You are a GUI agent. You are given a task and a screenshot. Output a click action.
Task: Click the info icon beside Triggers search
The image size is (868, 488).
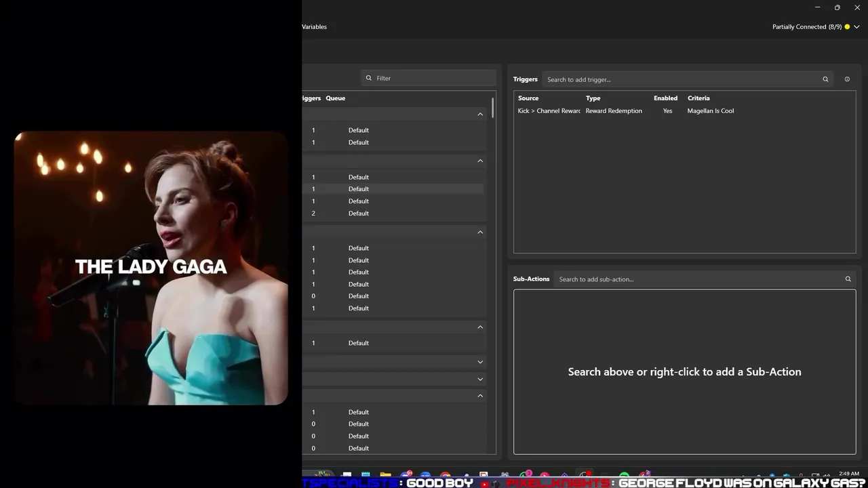[847, 79]
